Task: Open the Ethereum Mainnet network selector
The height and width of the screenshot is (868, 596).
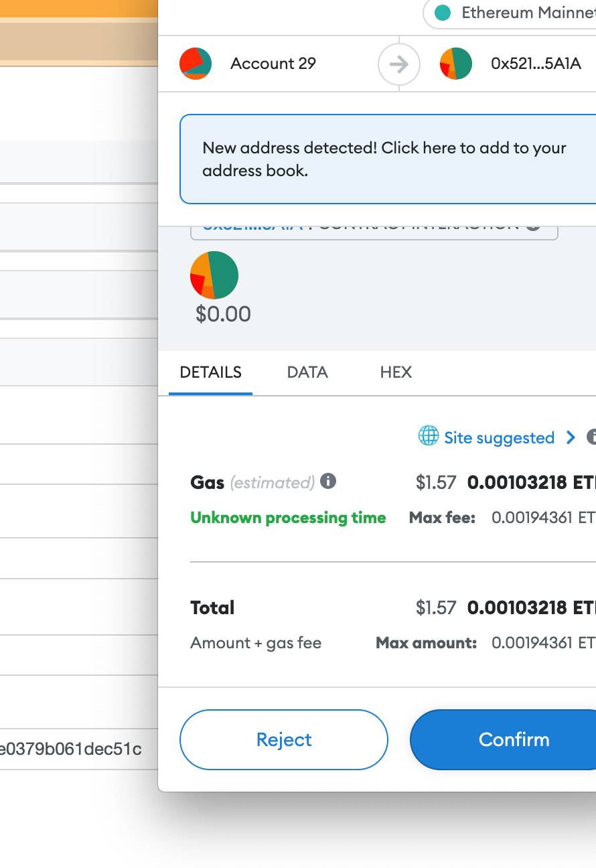Action: (516, 13)
